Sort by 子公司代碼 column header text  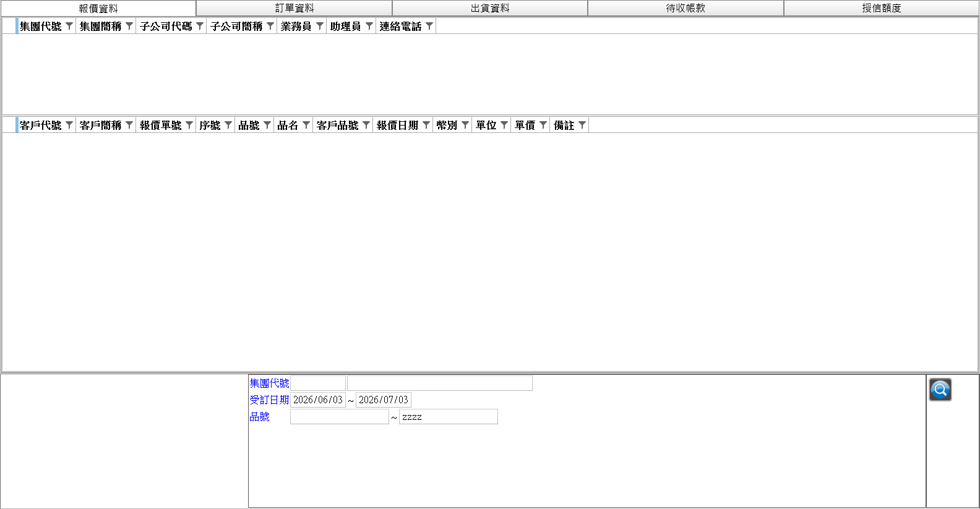coord(166,26)
